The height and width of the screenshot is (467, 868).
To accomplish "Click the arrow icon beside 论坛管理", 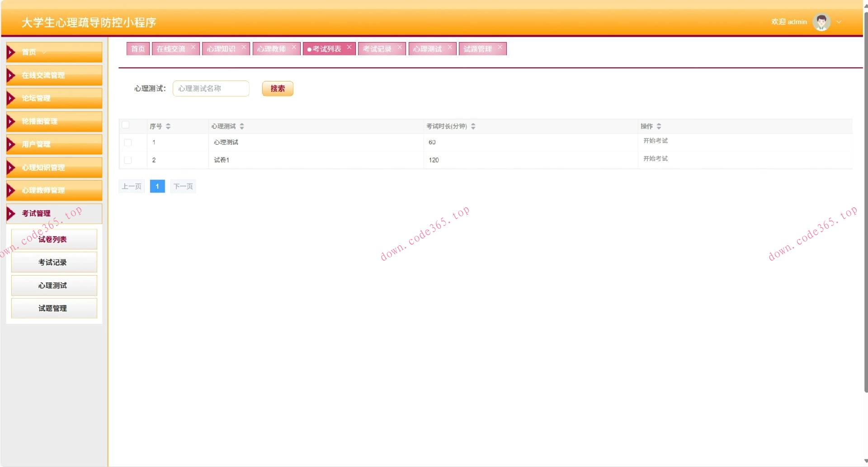I will [x=11, y=98].
